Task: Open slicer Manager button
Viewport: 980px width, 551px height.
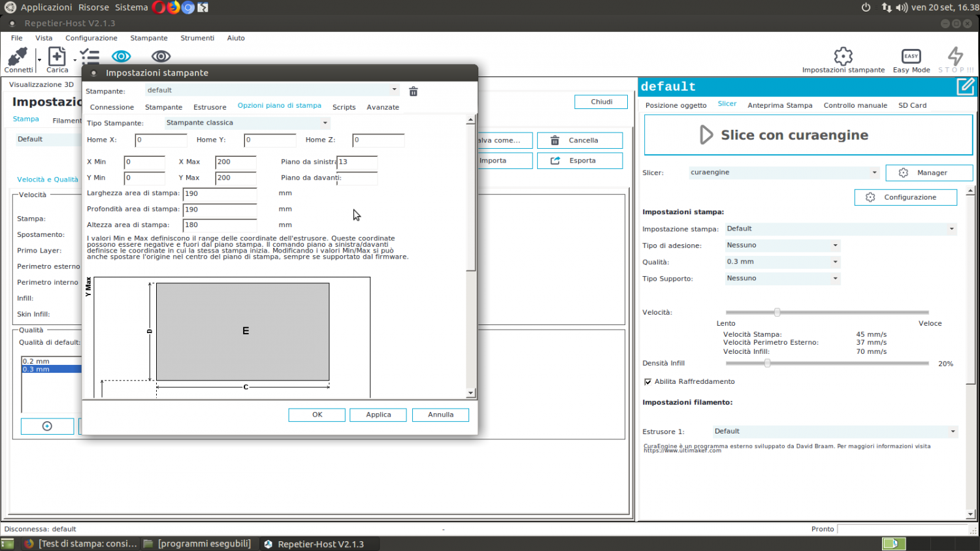Action: 929,173
